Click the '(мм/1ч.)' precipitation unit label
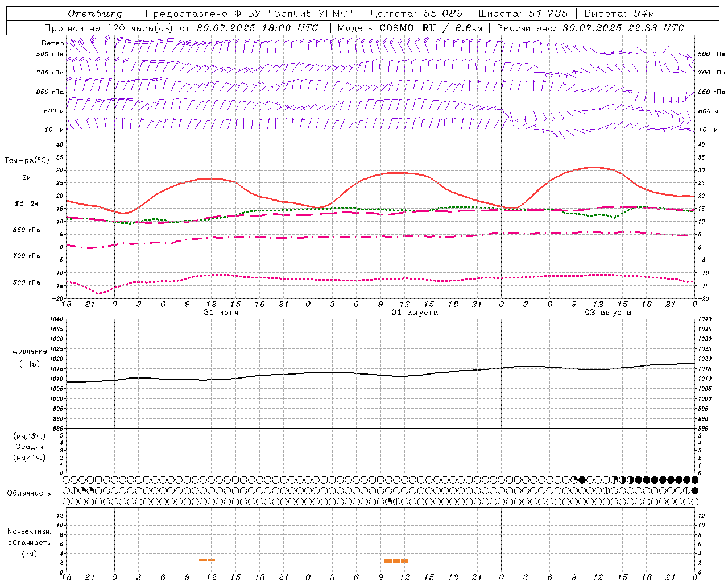 click(x=30, y=458)
